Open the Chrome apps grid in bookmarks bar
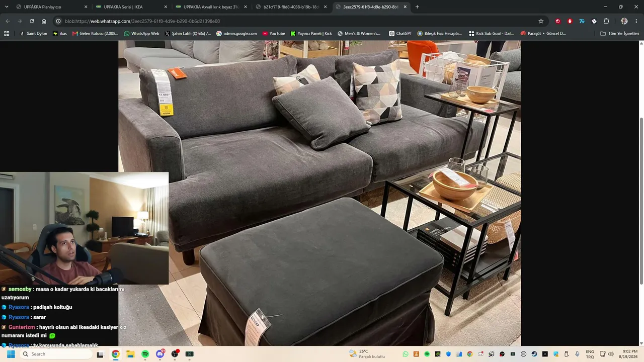Screen dimensions: 644x362 click(7, 34)
